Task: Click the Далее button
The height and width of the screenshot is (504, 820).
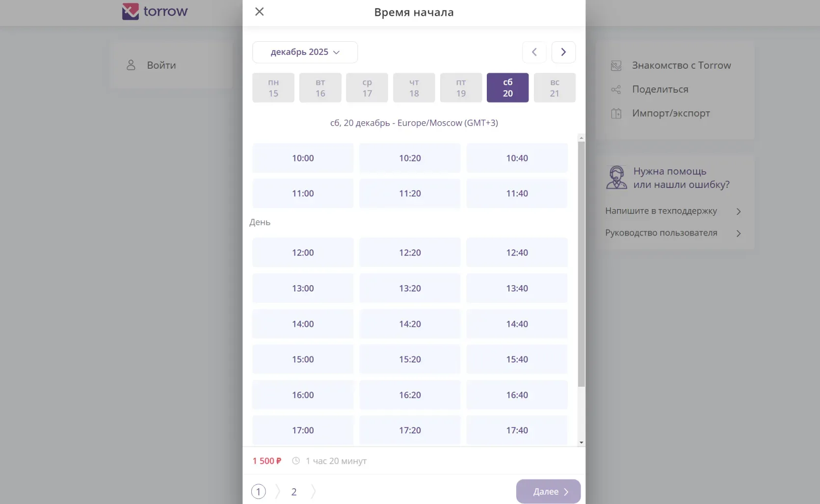Action: (x=548, y=491)
